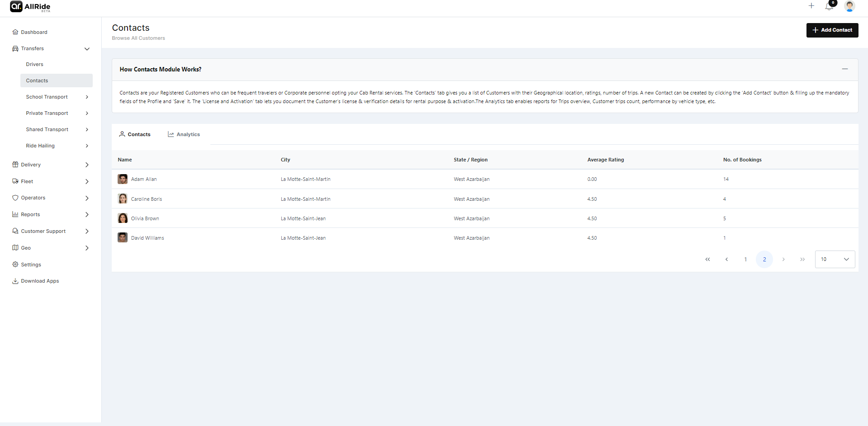Open Adam Allan's contact record

144,180
